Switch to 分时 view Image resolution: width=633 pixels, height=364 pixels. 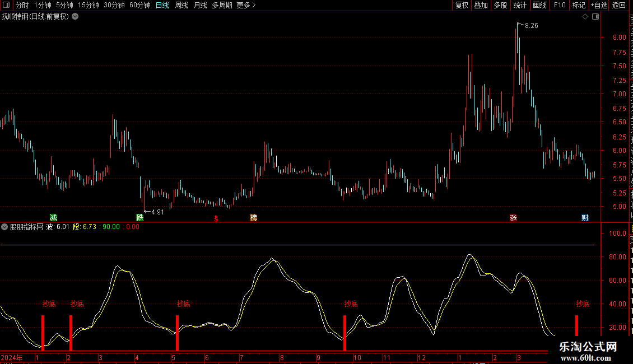pos(22,5)
